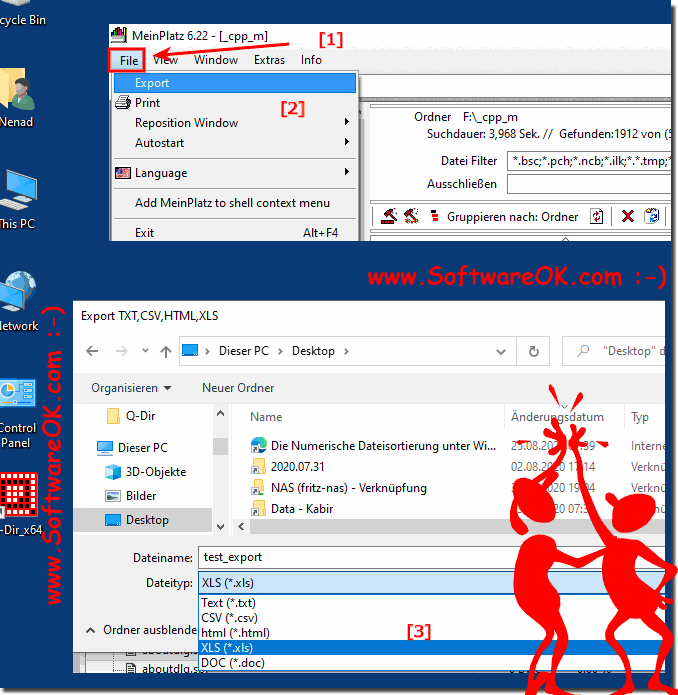Choose Text (*.txt) file type
This screenshot has width=678, height=695.
(356, 603)
